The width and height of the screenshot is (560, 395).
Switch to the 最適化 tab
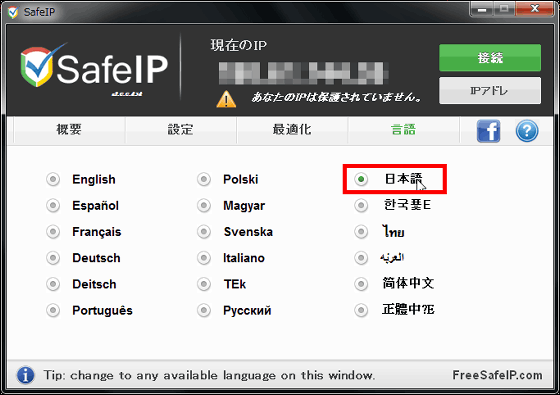point(292,130)
